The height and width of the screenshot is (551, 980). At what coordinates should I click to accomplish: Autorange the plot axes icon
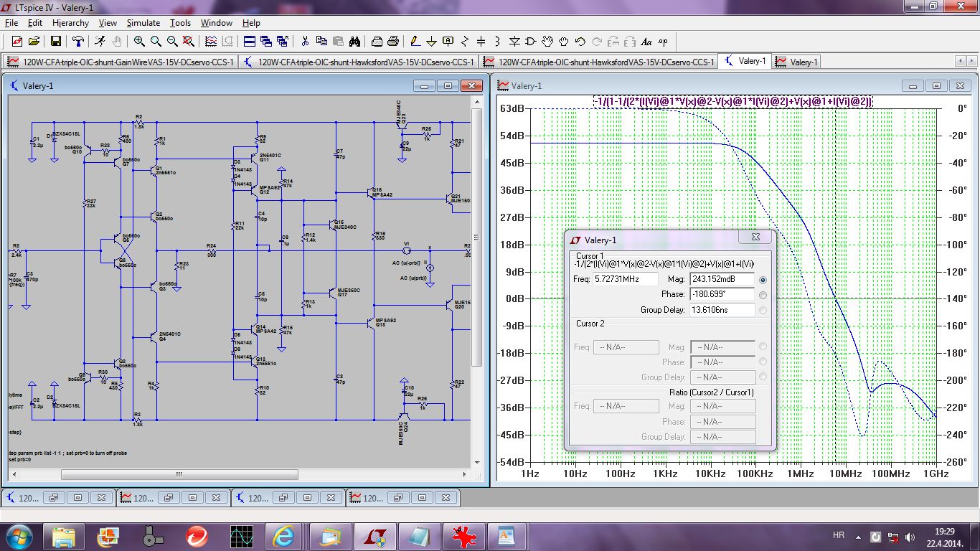[211, 42]
